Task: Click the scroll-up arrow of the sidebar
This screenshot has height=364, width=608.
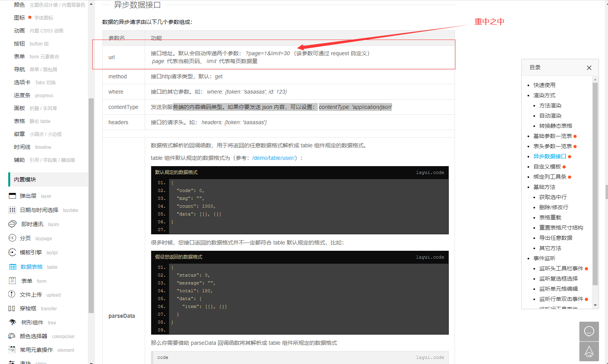Action: click(x=91, y=4)
